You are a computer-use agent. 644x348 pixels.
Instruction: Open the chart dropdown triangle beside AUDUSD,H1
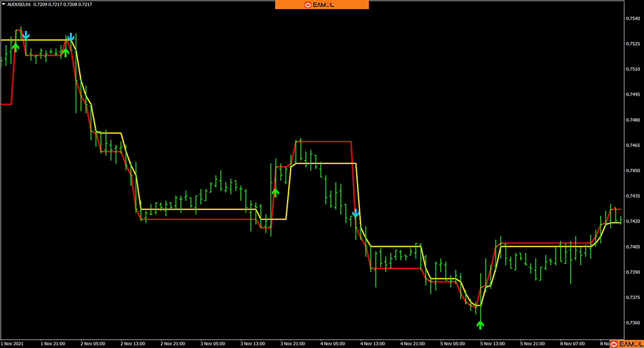pos(4,4)
